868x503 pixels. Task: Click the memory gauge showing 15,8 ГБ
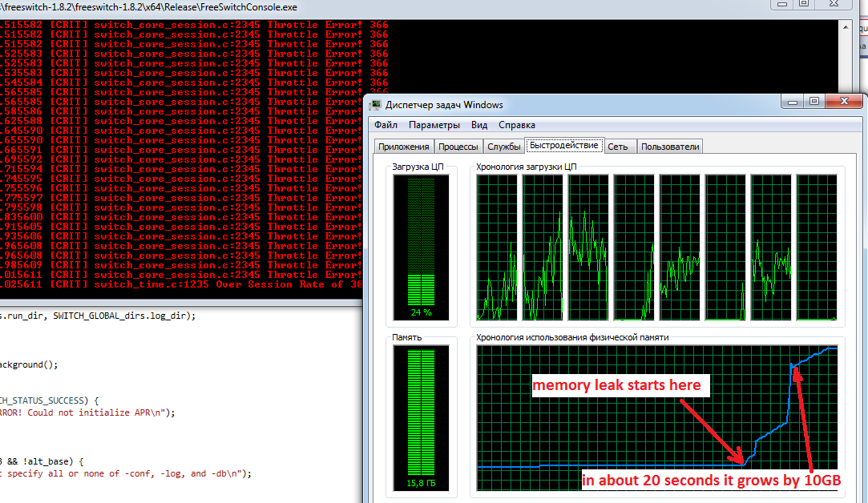point(422,418)
